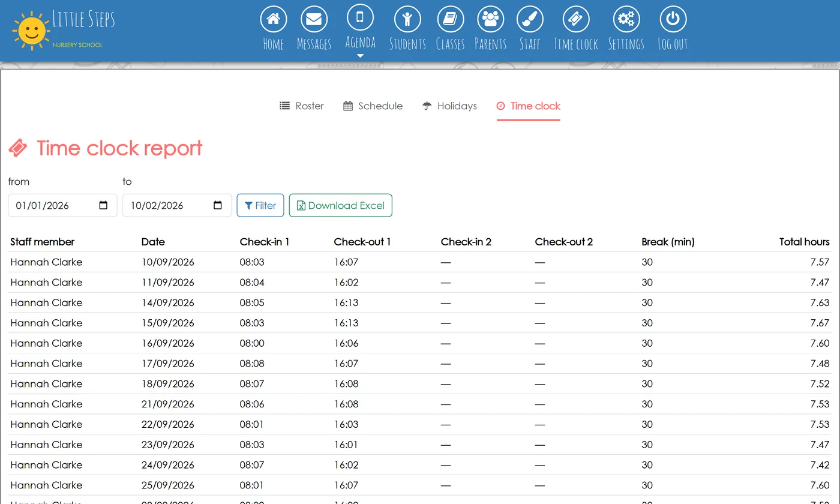Click check-in time 08:00 on 16/09/2026
Viewport: 840px width, 504px height.
[252, 343]
